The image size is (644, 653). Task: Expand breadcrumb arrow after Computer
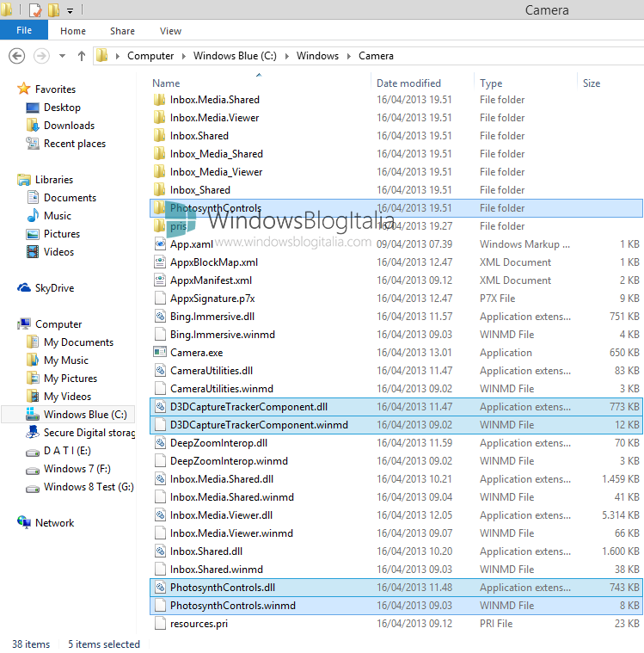[184, 56]
